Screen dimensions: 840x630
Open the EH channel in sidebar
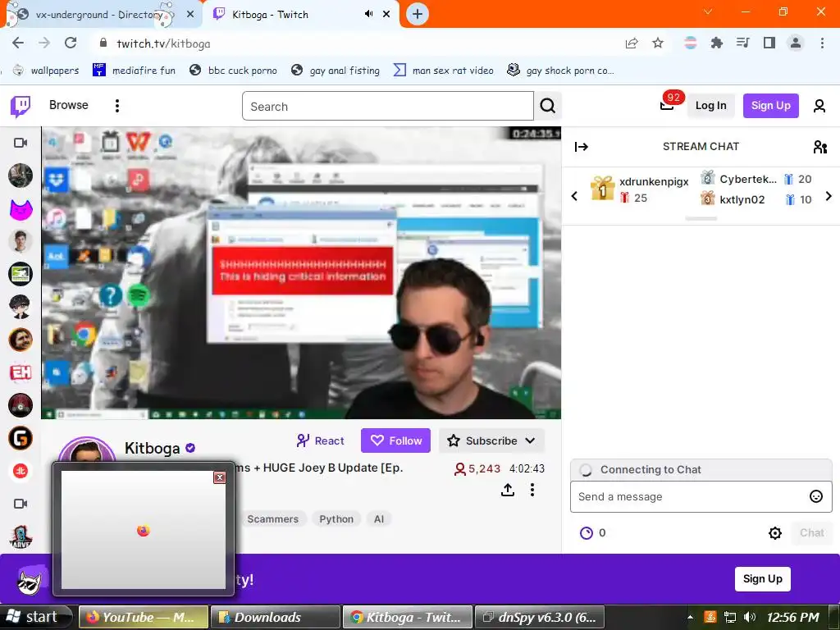(x=21, y=372)
